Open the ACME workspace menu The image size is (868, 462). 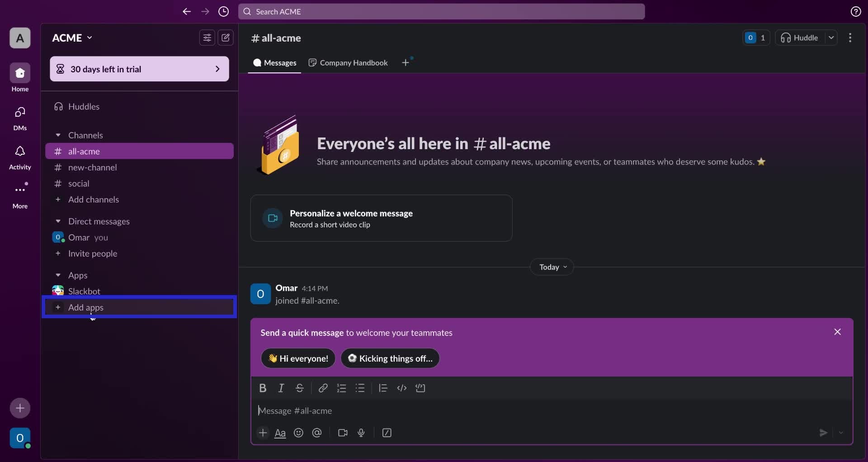(71, 38)
